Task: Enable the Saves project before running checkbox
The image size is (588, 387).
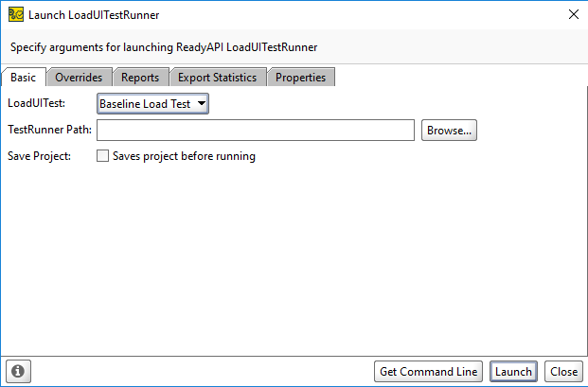Action: click(103, 156)
